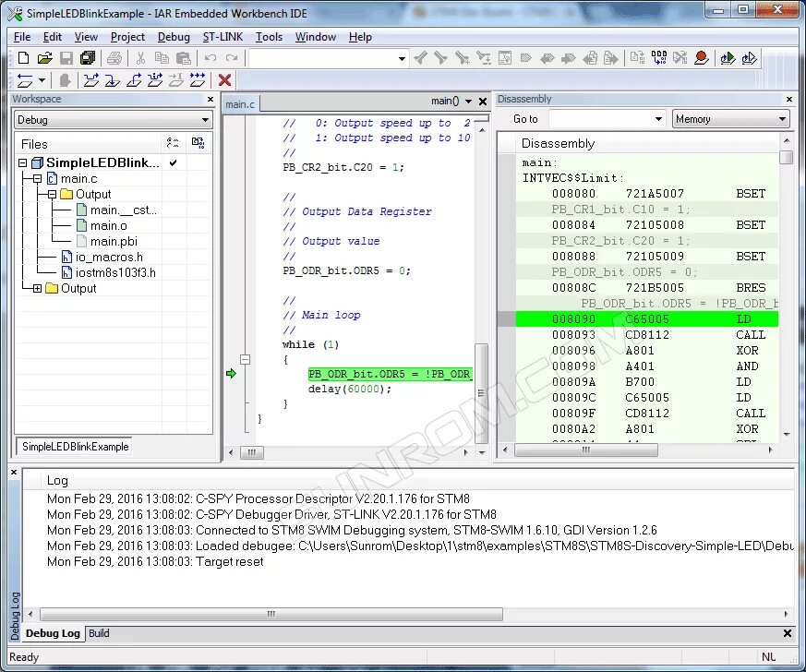The height and width of the screenshot is (672, 806).
Task: Select the Debug Log tab
Action: coord(53,633)
